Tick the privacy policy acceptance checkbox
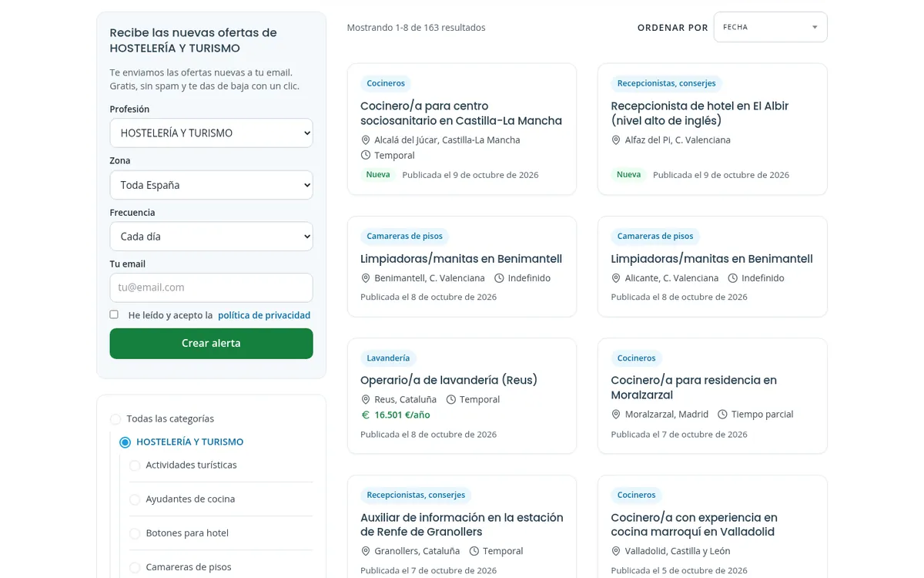924x578 pixels. click(114, 314)
